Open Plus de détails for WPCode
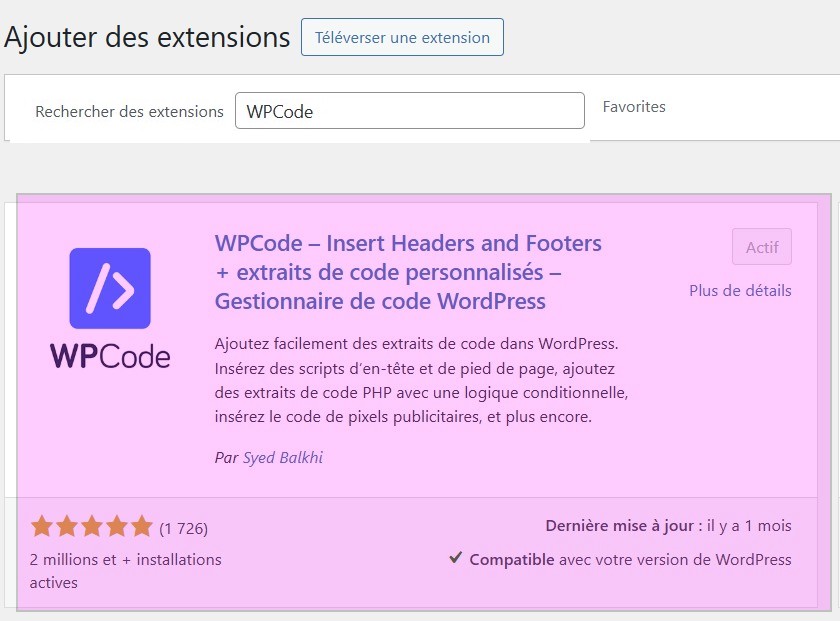 (740, 290)
